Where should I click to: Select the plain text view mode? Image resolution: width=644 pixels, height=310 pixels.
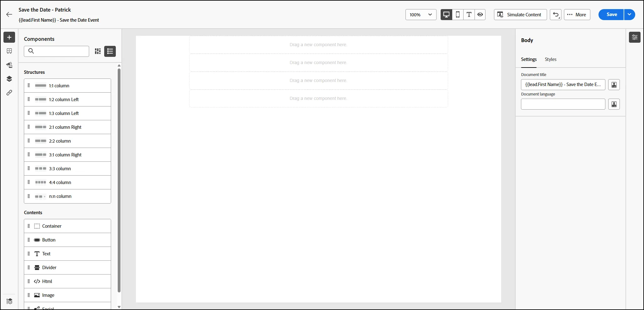pyautogui.click(x=469, y=14)
